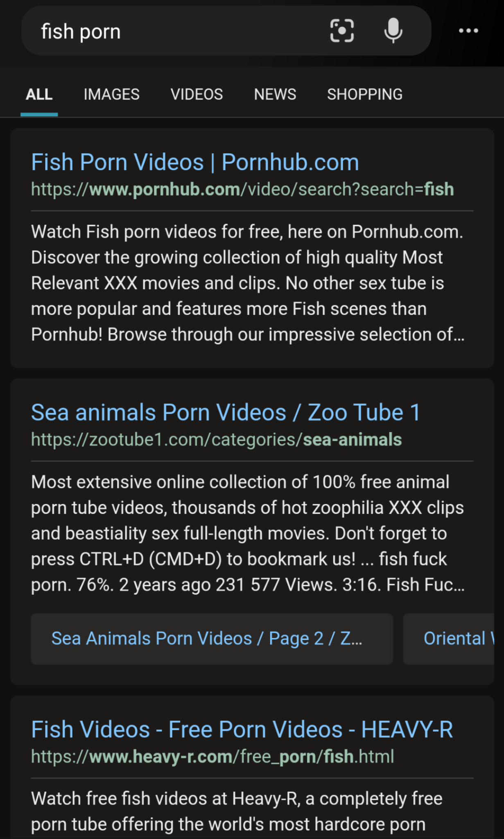Open the HEAVY-R result title link
Image resolution: width=504 pixels, height=839 pixels.
coord(242,730)
